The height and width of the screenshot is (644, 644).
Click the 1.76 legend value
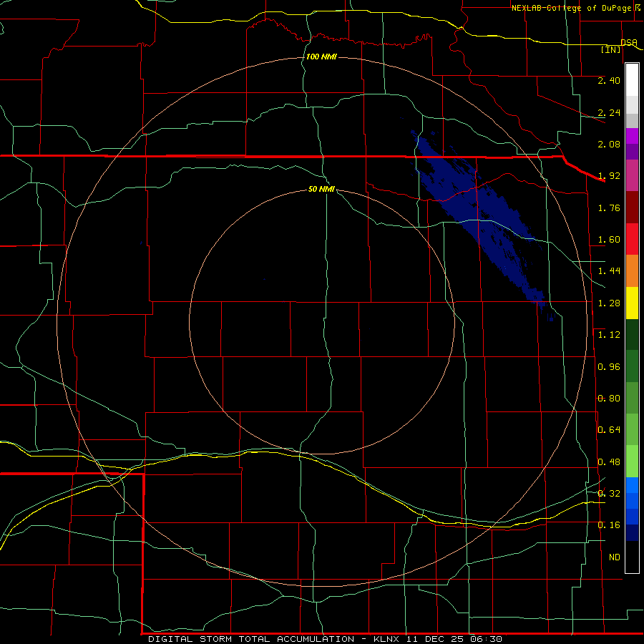point(609,208)
